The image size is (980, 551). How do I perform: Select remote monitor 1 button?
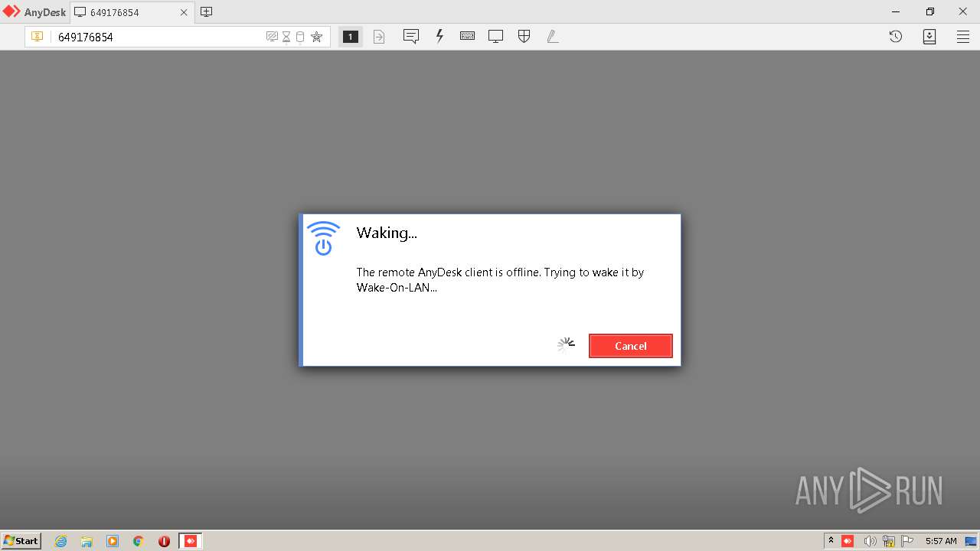pos(350,37)
